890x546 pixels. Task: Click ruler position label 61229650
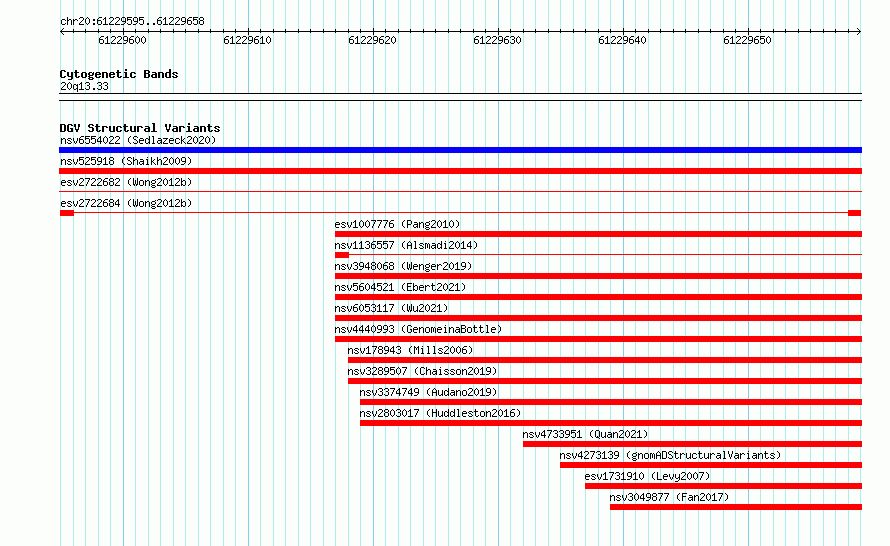pyautogui.click(x=747, y=40)
